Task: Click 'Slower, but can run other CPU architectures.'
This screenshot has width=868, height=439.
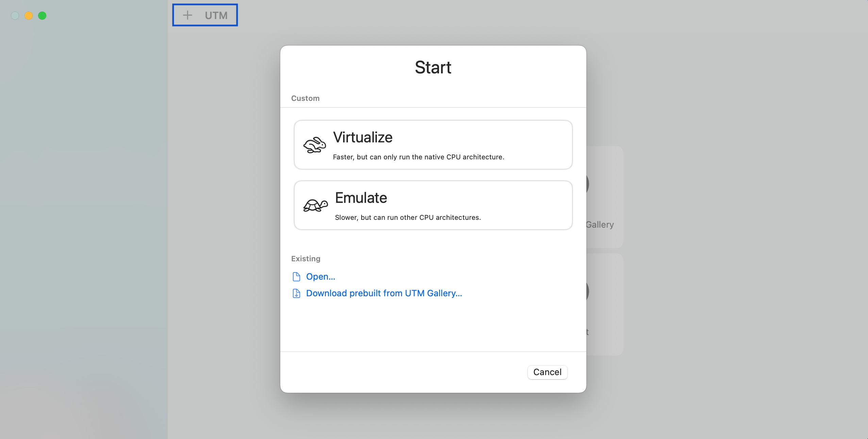Action: (408, 217)
